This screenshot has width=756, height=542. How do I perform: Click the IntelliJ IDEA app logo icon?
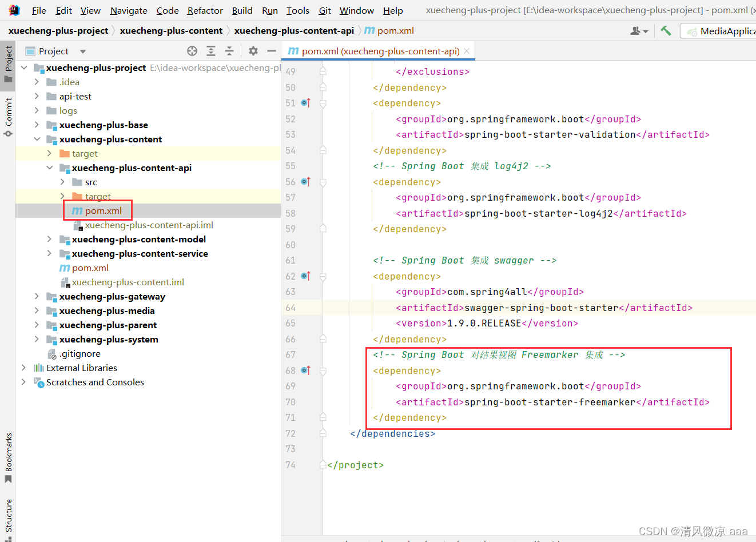pyautogui.click(x=14, y=10)
